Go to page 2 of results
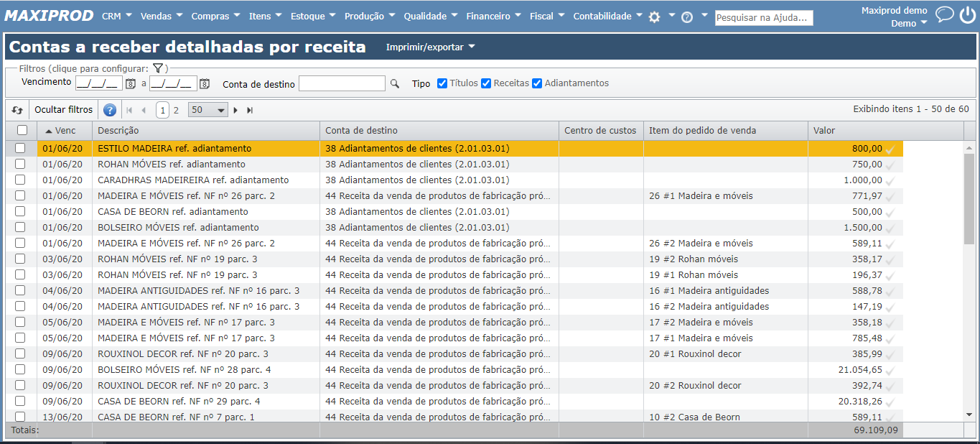Viewport: 980px width, 444px height. (177, 110)
